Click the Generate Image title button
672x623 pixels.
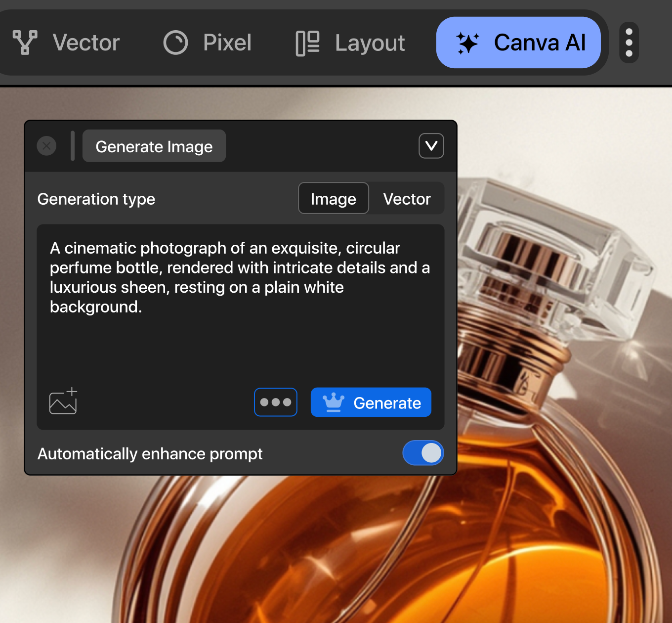tap(154, 146)
